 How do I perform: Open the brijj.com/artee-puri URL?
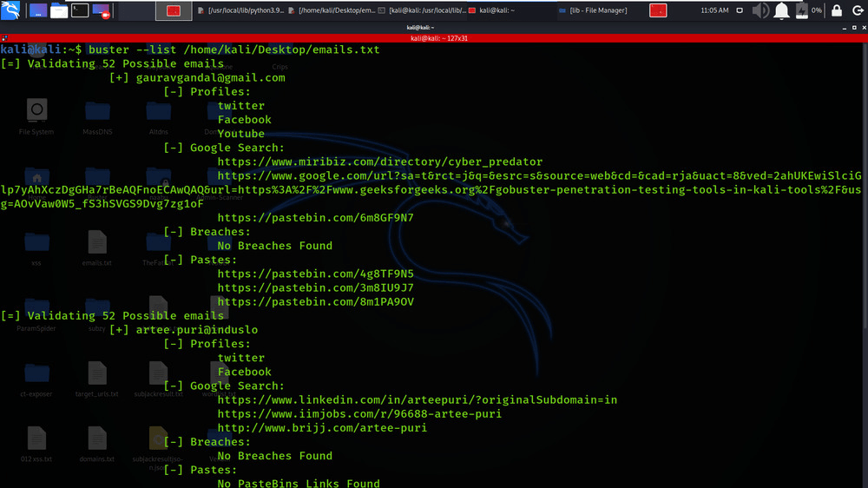(x=322, y=427)
